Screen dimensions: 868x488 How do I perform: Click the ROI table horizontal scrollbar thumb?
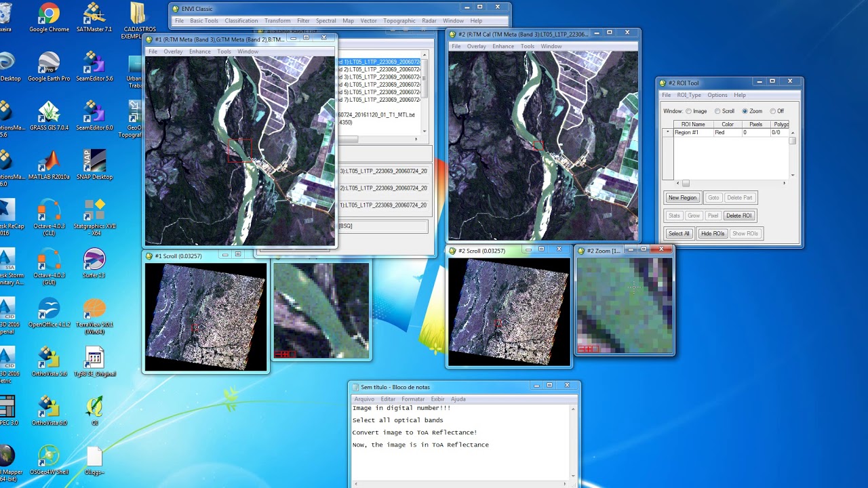point(686,184)
